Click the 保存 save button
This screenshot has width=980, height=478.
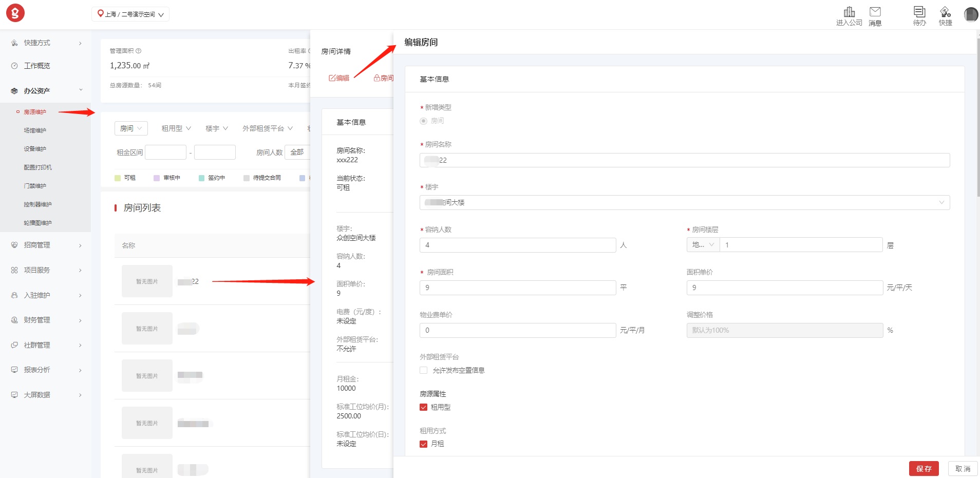point(924,469)
